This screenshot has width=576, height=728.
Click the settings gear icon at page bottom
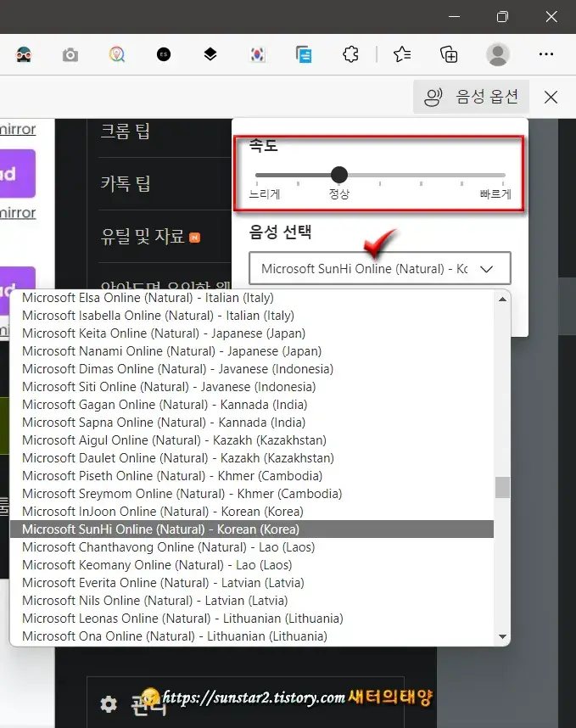click(109, 704)
